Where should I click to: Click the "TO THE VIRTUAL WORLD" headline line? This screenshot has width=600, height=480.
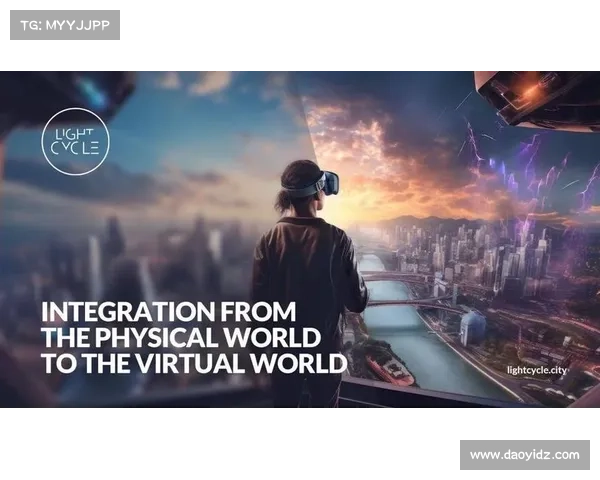coord(193,362)
